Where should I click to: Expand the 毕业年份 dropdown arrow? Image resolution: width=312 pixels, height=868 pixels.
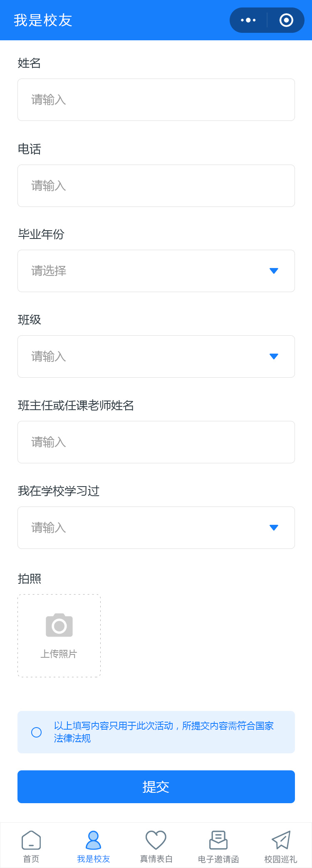tap(274, 271)
